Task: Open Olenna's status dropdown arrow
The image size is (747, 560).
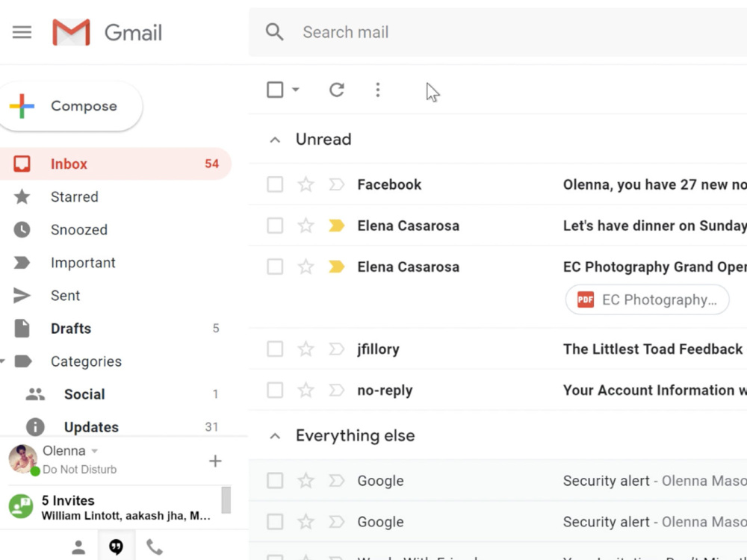Action: point(94,451)
